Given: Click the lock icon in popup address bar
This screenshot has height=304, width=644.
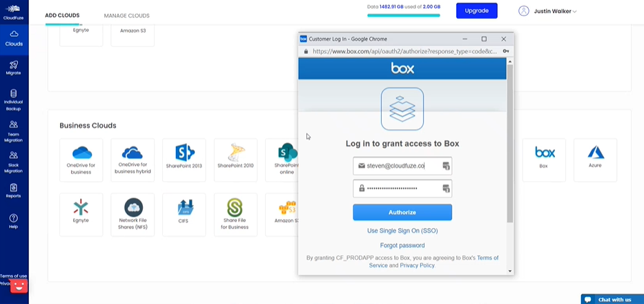Looking at the screenshot, I should tap(306, 51).
